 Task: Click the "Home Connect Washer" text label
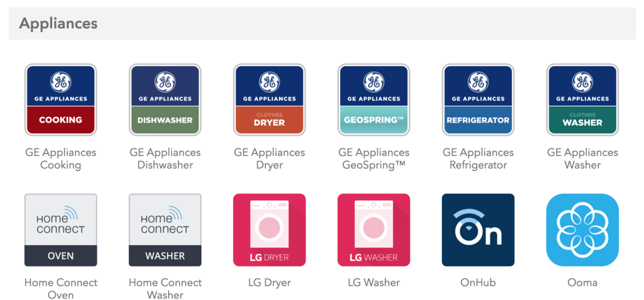[x=165, y=289]
